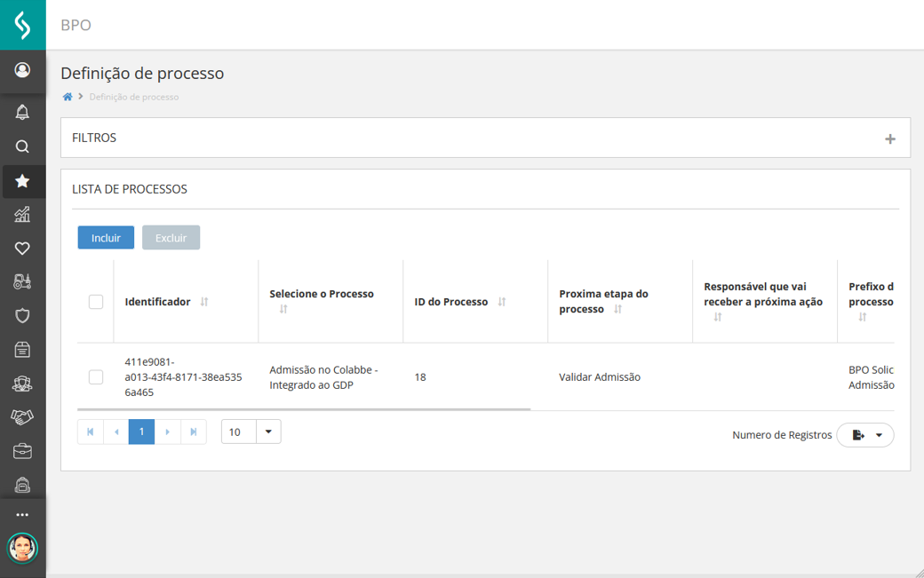The height and width of the screenshot is (578, 924).
Task: Open the backpack sidebar icon
Action: click(x=22, y=485)
